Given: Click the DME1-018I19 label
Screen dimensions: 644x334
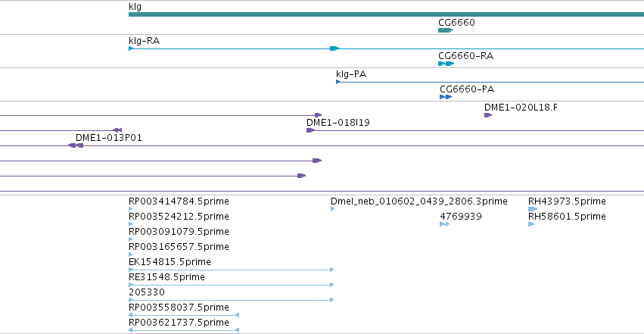Looking at the screenshot, I should pos(338,123).
